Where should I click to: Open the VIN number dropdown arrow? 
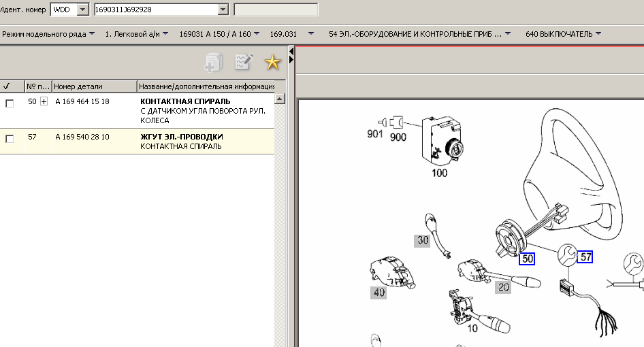tap(223, 10)
